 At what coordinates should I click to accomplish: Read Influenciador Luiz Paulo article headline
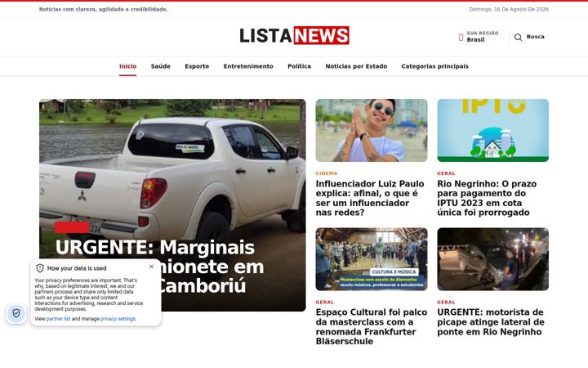click(x=370, y=198)
